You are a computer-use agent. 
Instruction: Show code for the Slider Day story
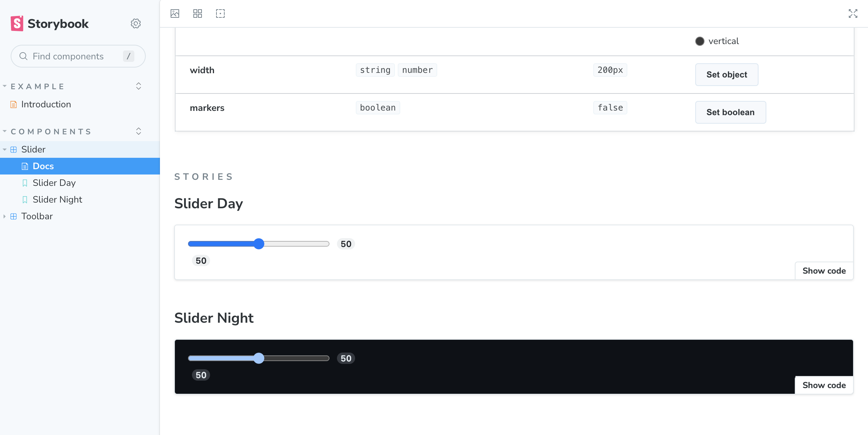(824, 270)
